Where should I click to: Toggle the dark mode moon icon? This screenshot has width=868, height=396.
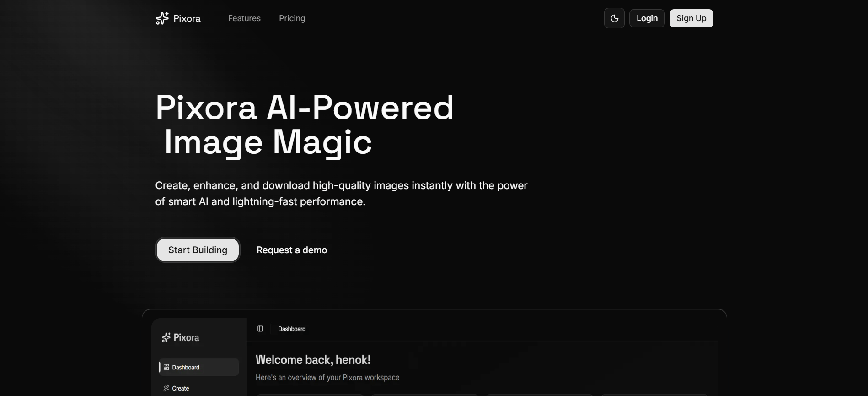click(x=614, y=18)
